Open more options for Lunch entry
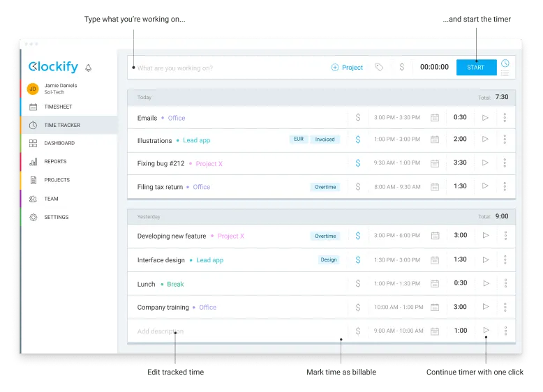This screenshot has width=543, height=392. click(x=505, y=283)
